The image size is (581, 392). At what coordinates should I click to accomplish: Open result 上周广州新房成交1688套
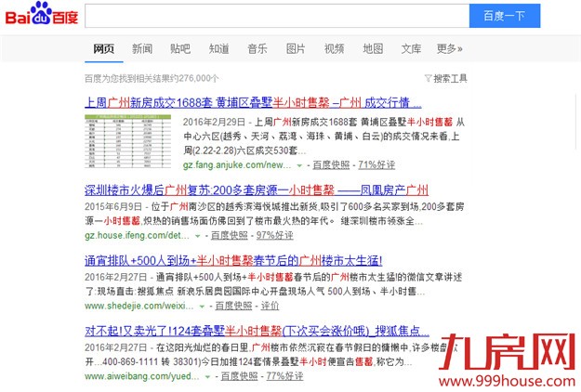click(x=253, y=102)
